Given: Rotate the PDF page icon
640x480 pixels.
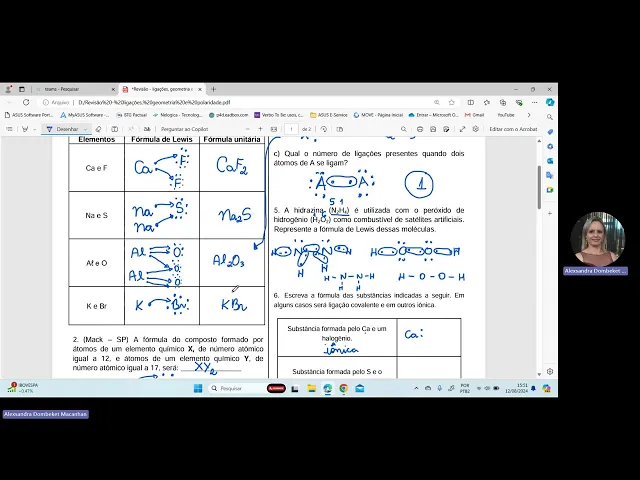Looking at the screenshot, I should (324, 129).
